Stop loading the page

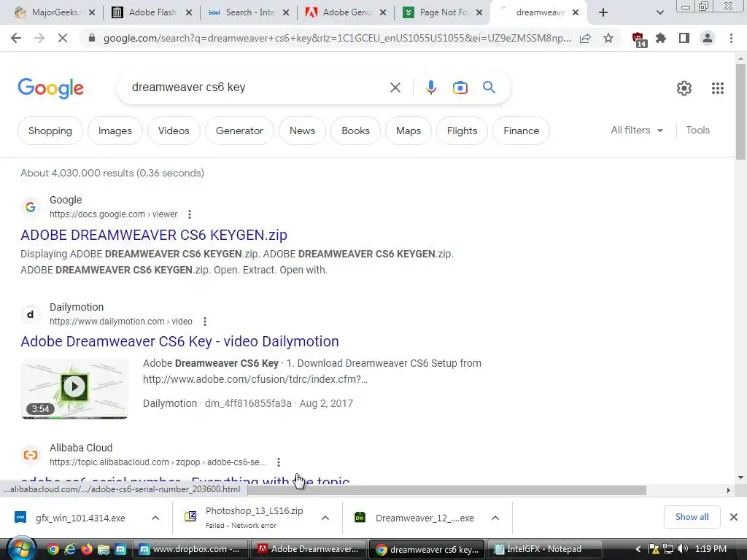click(63, 38)
